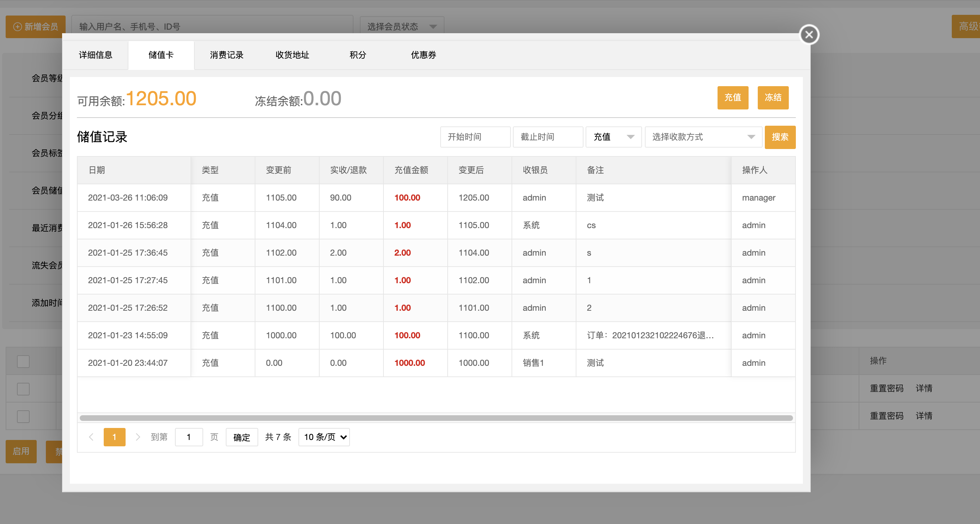Image resolution: width=980 pixels, height=524 pixels.
Task: Click the 变更后 column header
Action: click(480, 170)
